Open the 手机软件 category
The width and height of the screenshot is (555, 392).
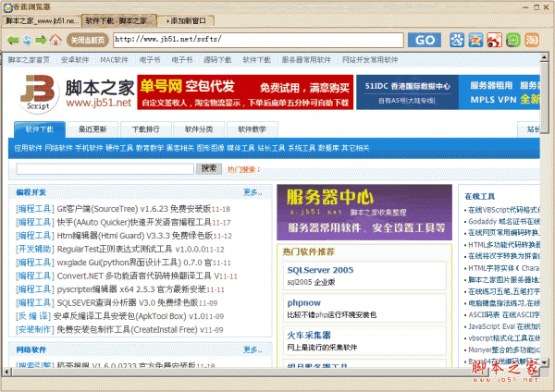89,148
